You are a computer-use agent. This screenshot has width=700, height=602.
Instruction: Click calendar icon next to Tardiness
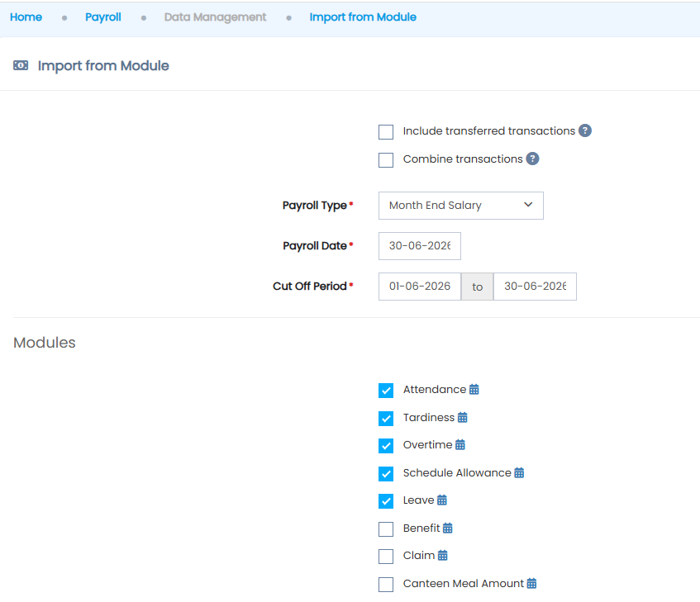(x=463, y=417)
